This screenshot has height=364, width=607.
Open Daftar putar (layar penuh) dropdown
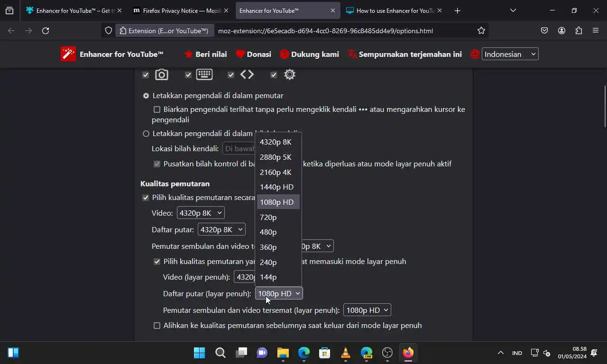(279, 293)
